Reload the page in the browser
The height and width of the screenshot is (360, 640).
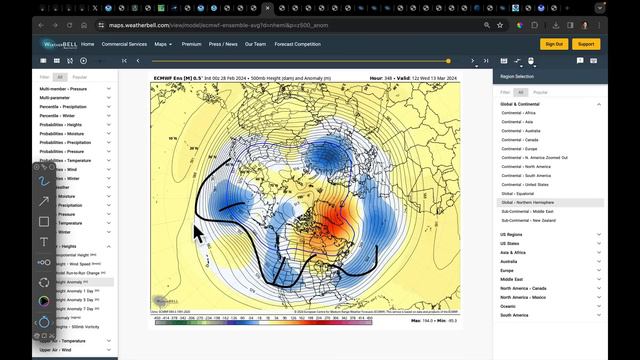pyautogui.click(x=69, y=25)
